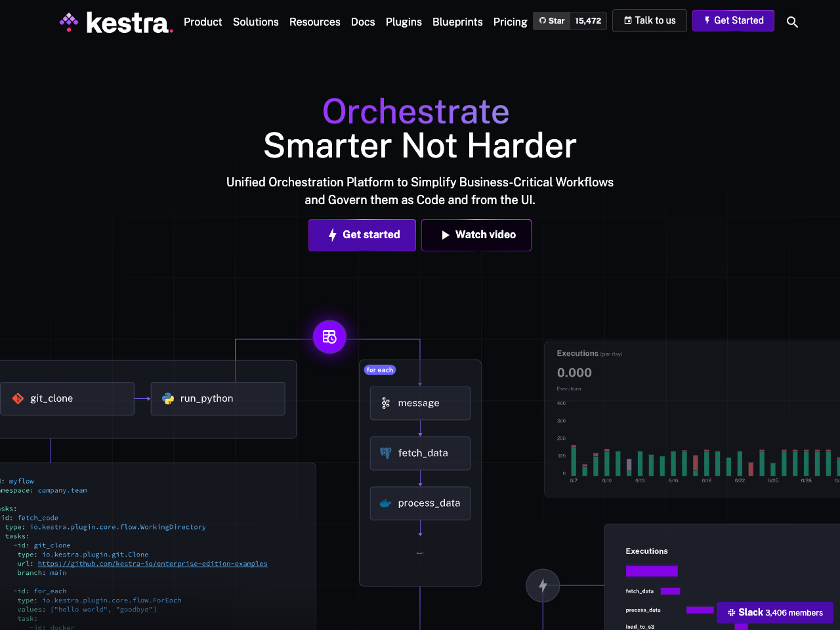Screen dimensions: 840x630
Task: Click the header Get Started button
Action: tap(733, 20)
